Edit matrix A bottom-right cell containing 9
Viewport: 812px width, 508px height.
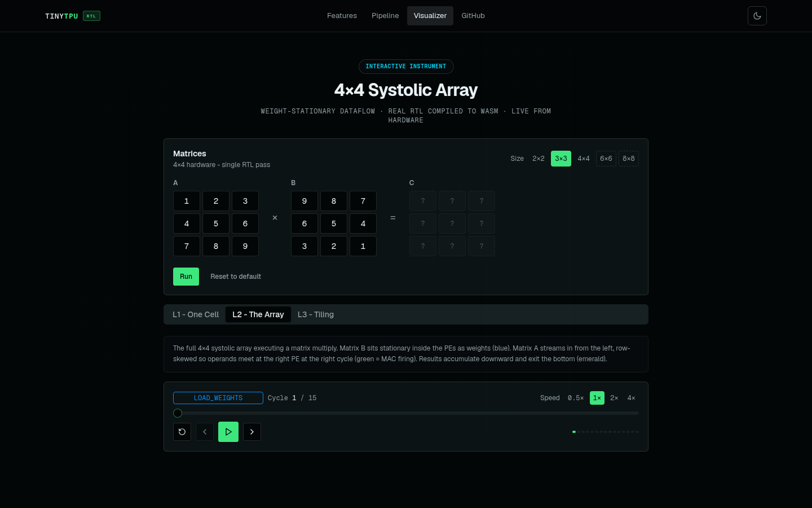(245, 246)
